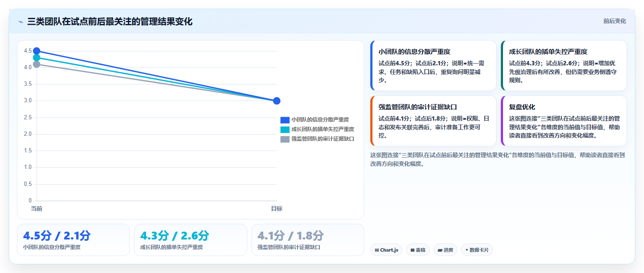644x273 pixels.
Task: Click the 4.3分 / 2.6分 stat value
Action: pos(174,236)
